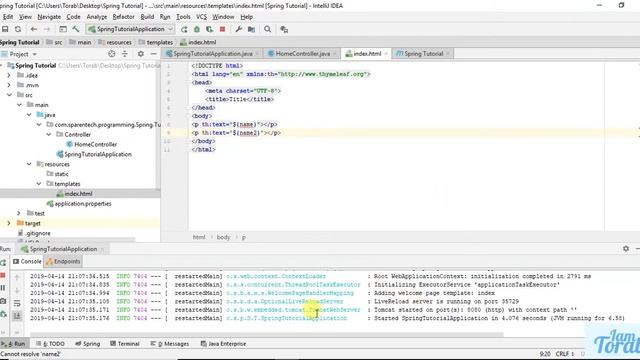The width and height of the screenshot is (640, 360).
Task: Toggle scroll to end icon in console
Action: 17,316
